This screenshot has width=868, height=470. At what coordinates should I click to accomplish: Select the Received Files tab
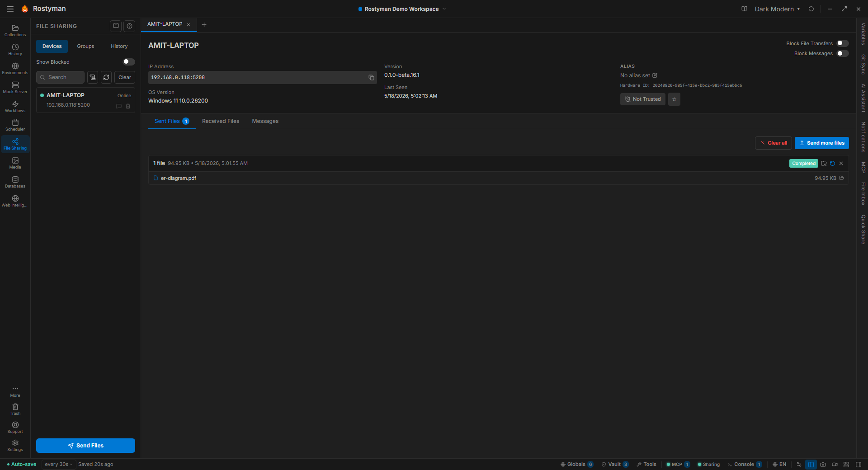(x=221, y=121)
